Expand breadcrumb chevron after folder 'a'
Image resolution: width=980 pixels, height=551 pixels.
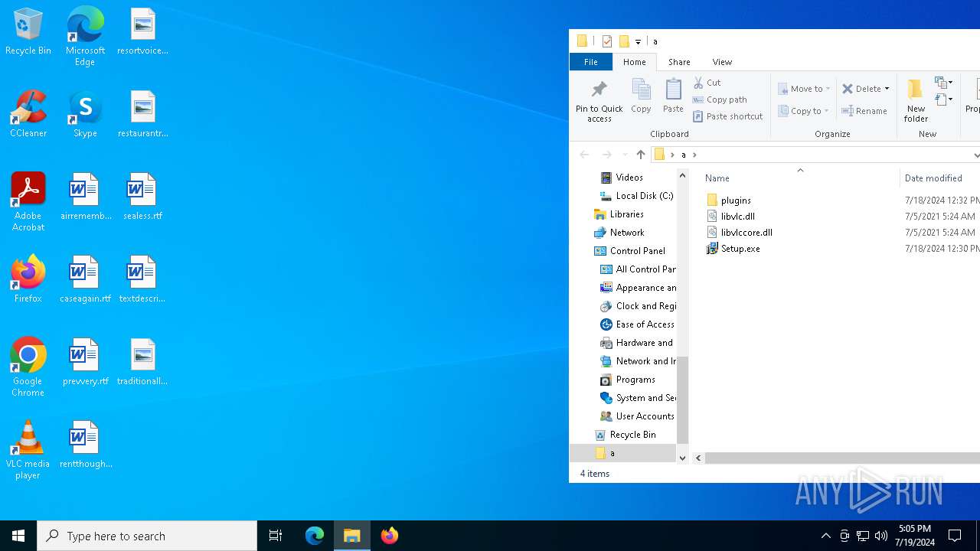coord(694,155)
